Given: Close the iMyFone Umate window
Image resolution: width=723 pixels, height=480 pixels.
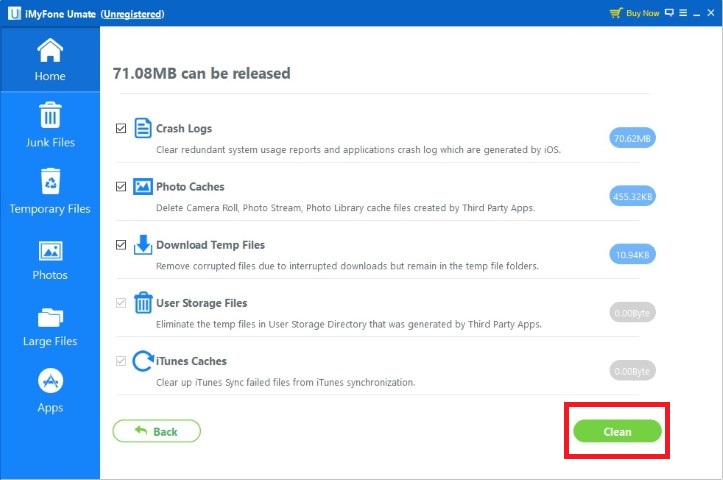Looking at the screenshot, I should (x=711, y=13).
